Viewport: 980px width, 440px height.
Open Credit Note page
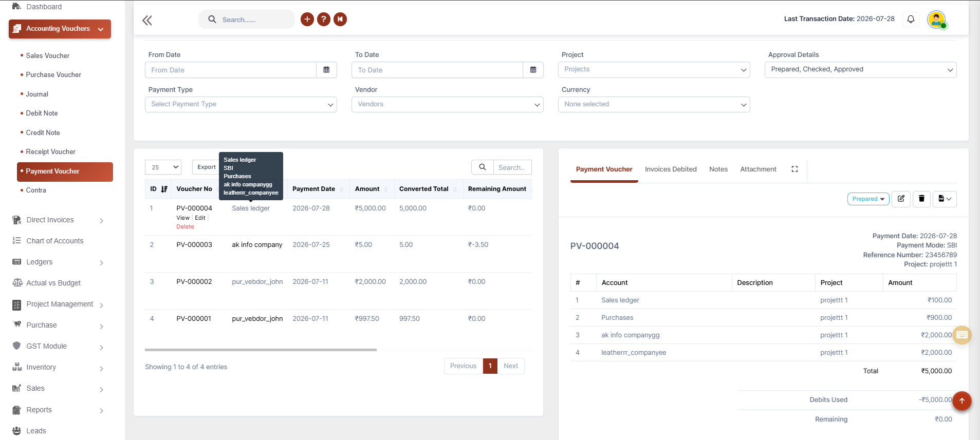pyautogui.click(x=43, y=133)
